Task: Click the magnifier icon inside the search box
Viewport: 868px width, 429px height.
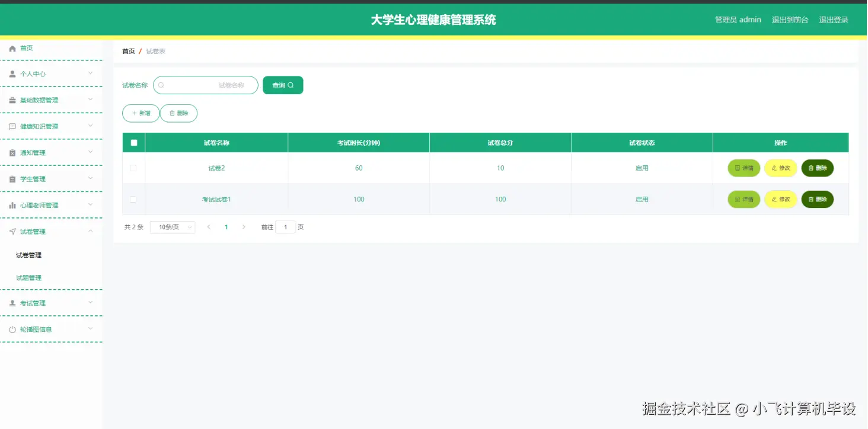Action: tap(161, 85)
